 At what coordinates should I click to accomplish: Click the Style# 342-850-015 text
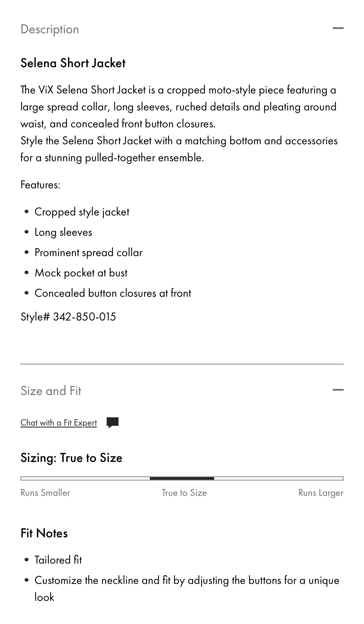68,317
